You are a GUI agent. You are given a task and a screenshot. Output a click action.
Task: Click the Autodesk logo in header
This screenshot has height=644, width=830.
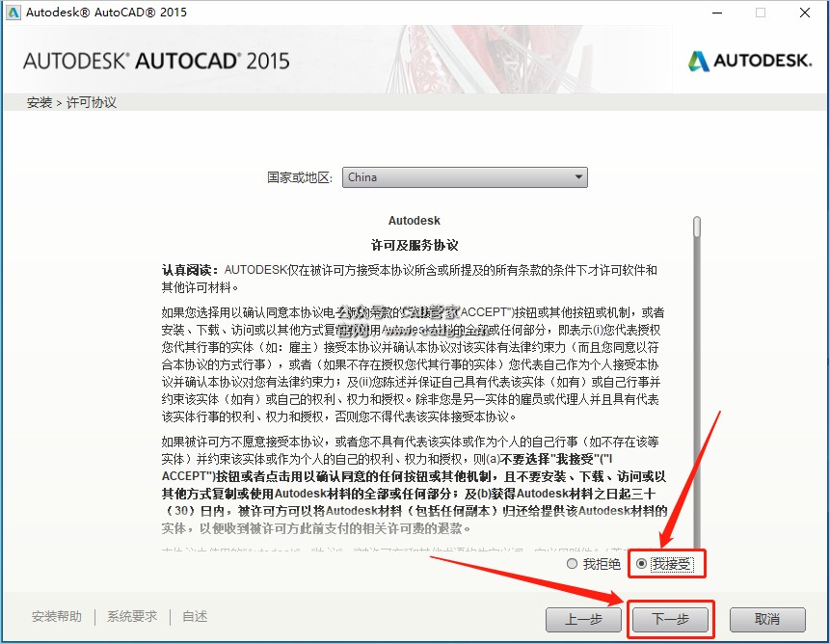tap(750, 61)
